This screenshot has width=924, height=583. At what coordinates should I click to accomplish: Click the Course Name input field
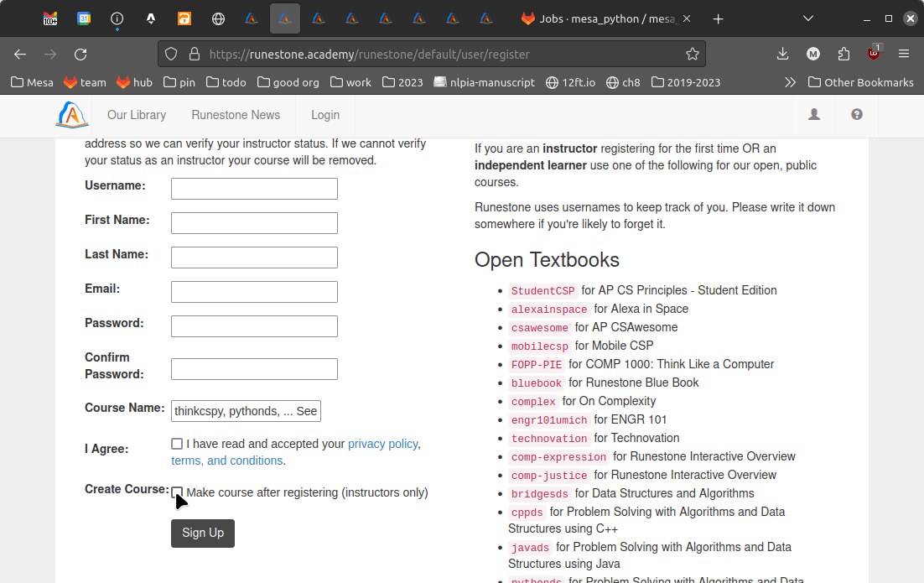click(246, 411)
